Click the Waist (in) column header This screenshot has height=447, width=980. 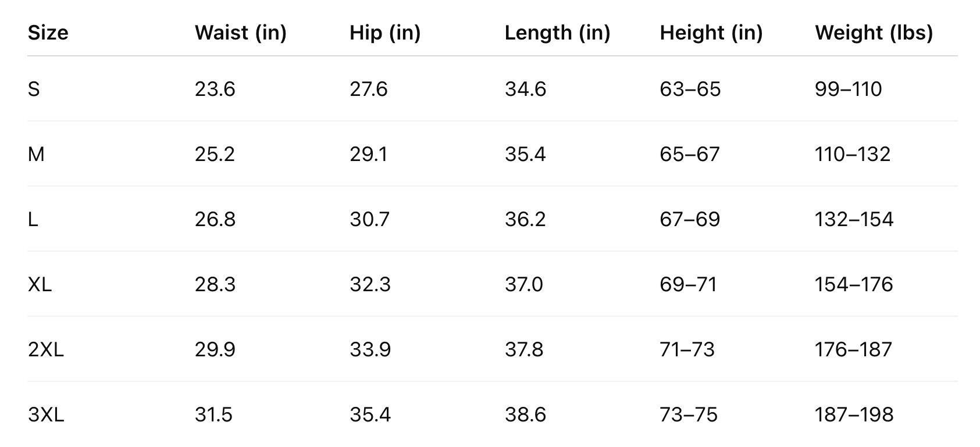click(x=240, y=33)
